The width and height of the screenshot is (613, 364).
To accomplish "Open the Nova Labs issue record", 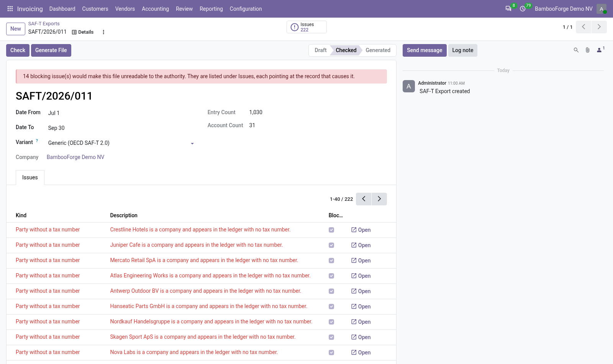I will tap(361, 353).
